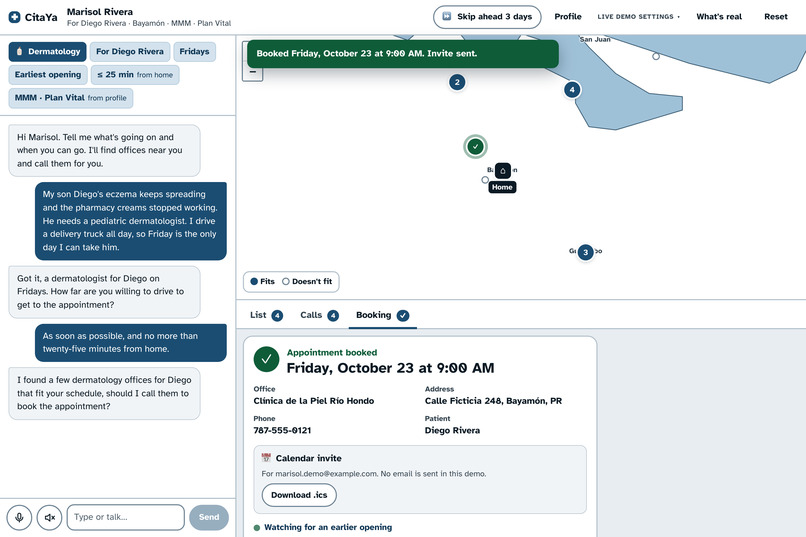Click the Marisol Rivera account name

pyautogui.click(x=100, y=12)
